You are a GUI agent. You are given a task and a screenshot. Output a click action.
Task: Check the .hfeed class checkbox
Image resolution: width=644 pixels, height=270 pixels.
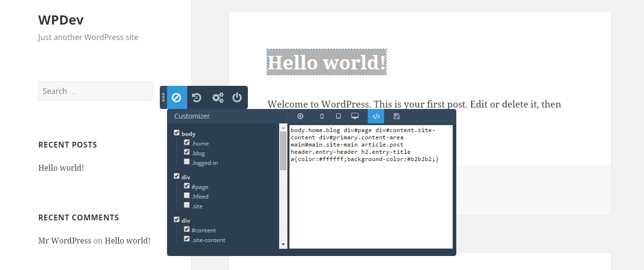coord(187,196)
